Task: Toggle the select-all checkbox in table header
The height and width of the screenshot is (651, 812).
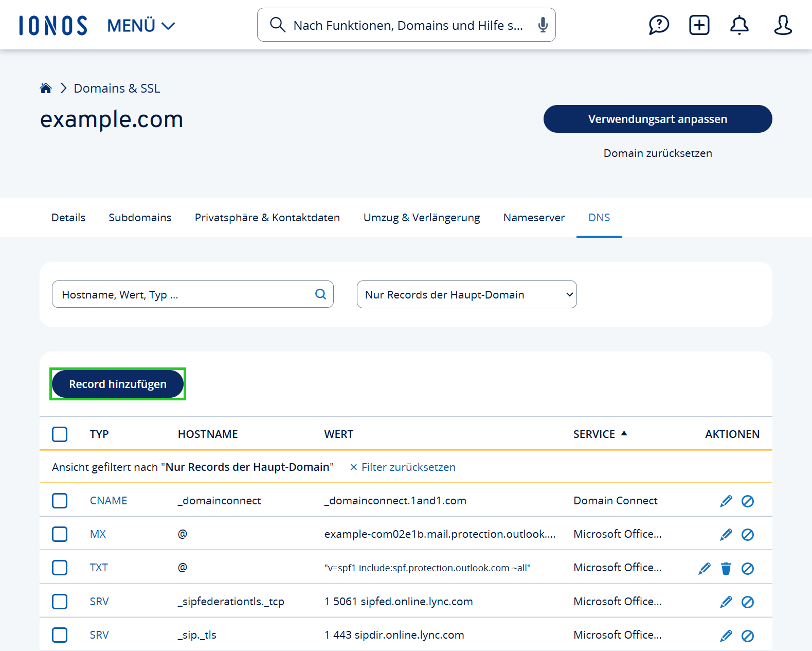Action: click(60, 434)
